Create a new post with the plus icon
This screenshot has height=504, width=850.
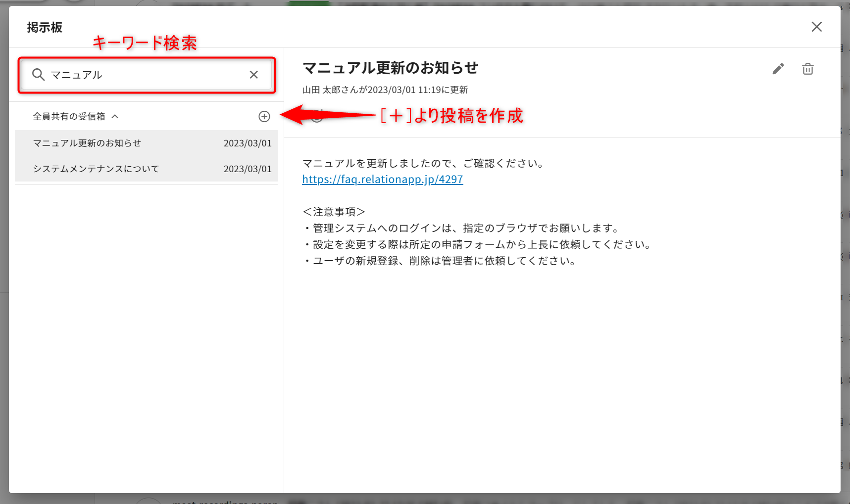pos(264,116)
